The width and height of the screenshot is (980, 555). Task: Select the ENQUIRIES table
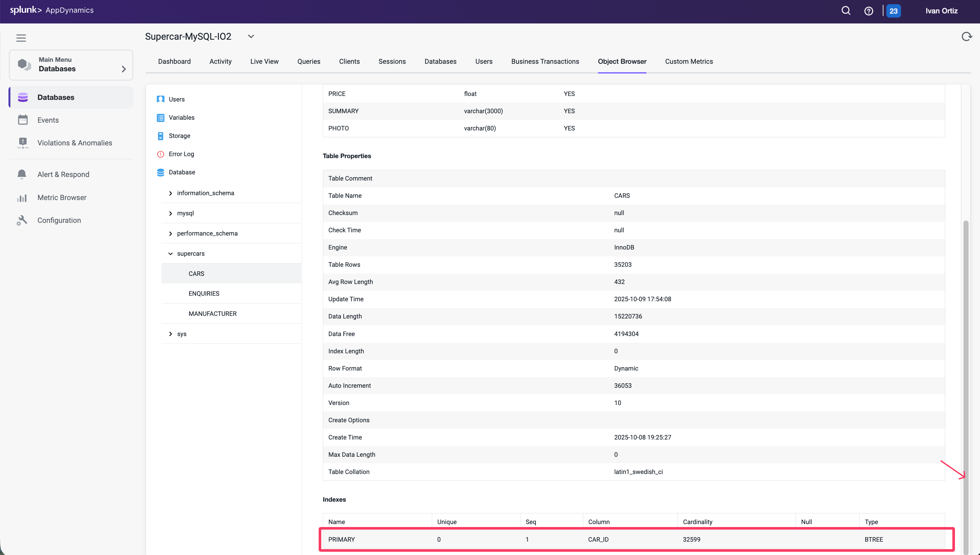coord(204,293)
